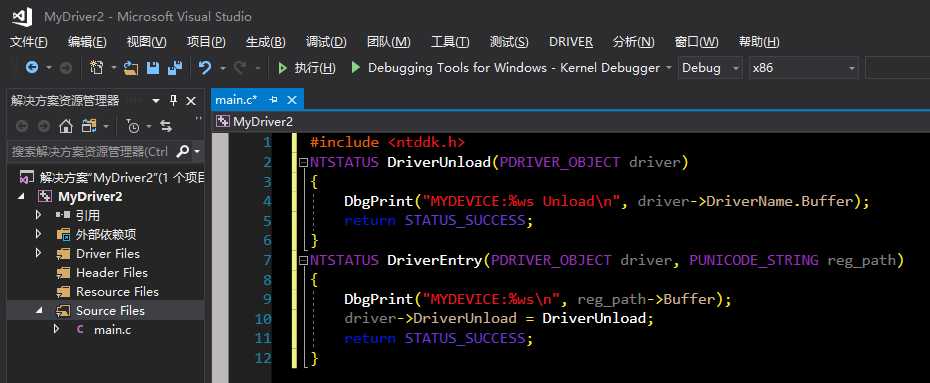Open the Solution Explorer window options dropdown

click(156, 101)
